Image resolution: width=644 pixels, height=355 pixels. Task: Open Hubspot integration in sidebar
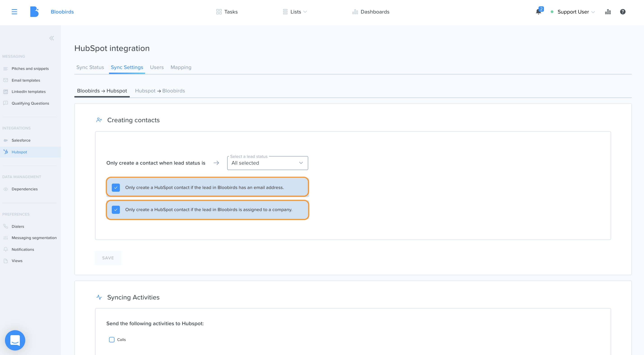(x=19, y=152)
